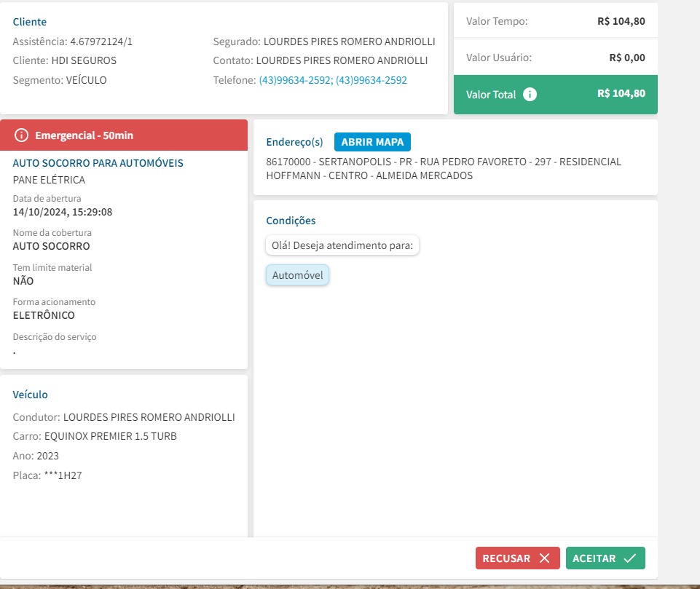Open the map with ABRIR MAPA
The height and width of the screenshot is (589, 700).
[372, 142]
